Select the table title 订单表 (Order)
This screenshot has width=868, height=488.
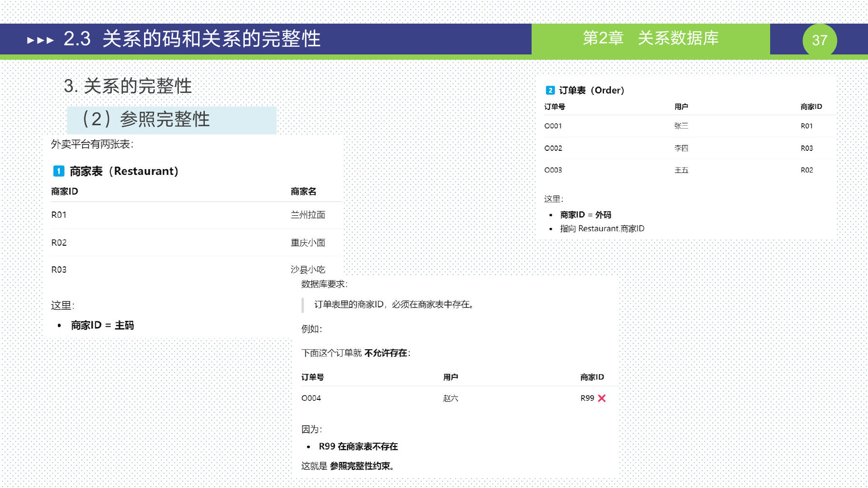592,90
